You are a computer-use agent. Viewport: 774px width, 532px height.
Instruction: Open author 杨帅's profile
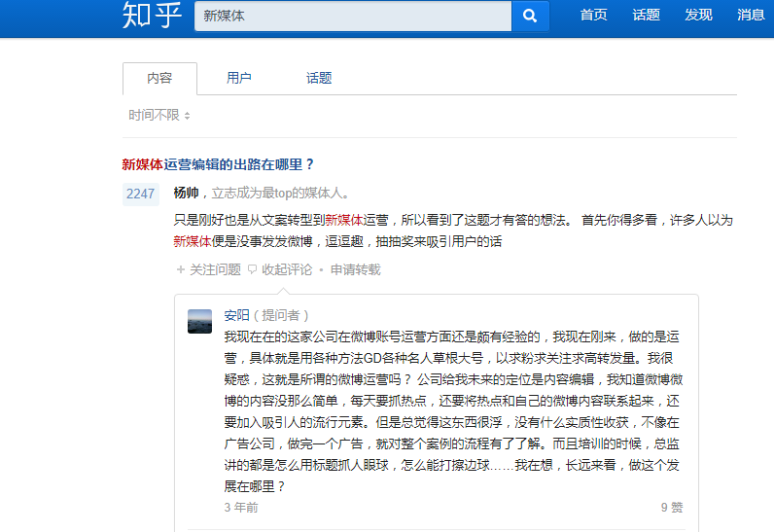[186, 193]
